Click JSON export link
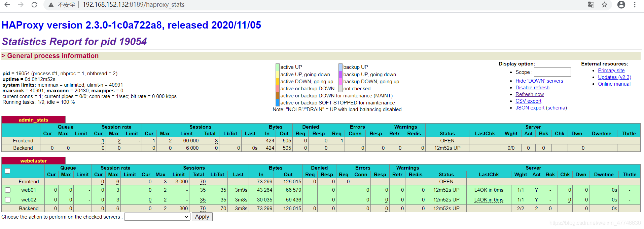644x229 pixels. coord(530,108)
